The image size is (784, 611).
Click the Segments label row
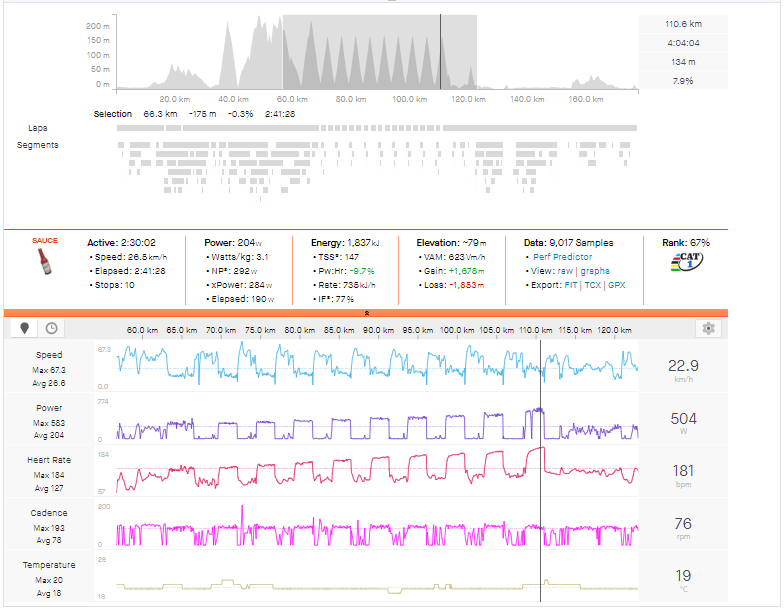click(x=38, y=145)
